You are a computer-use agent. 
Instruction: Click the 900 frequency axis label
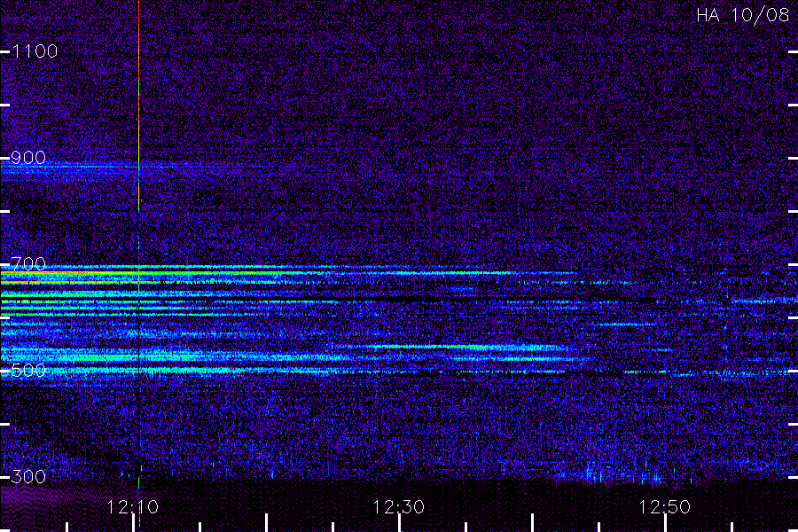coord(28,158)
